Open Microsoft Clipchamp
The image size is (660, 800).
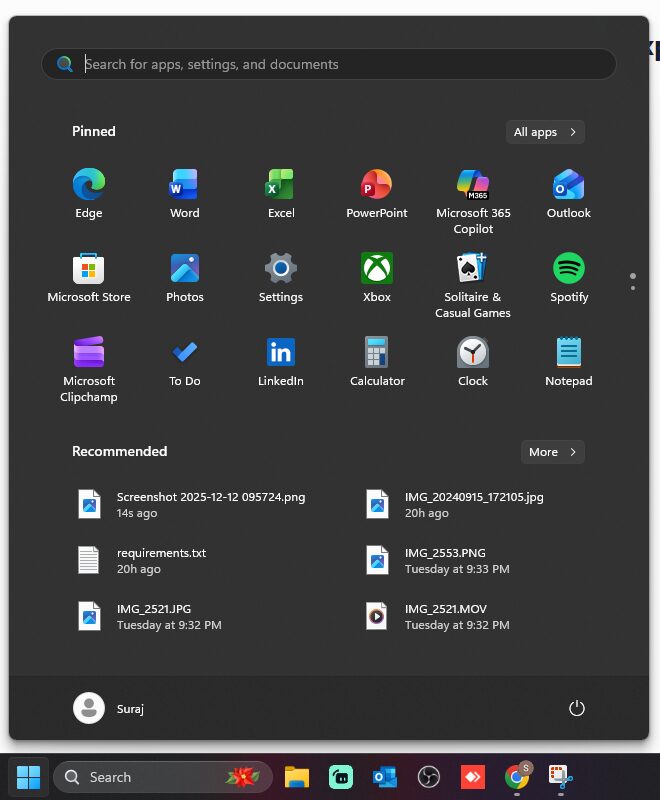[x=89, y=369]
